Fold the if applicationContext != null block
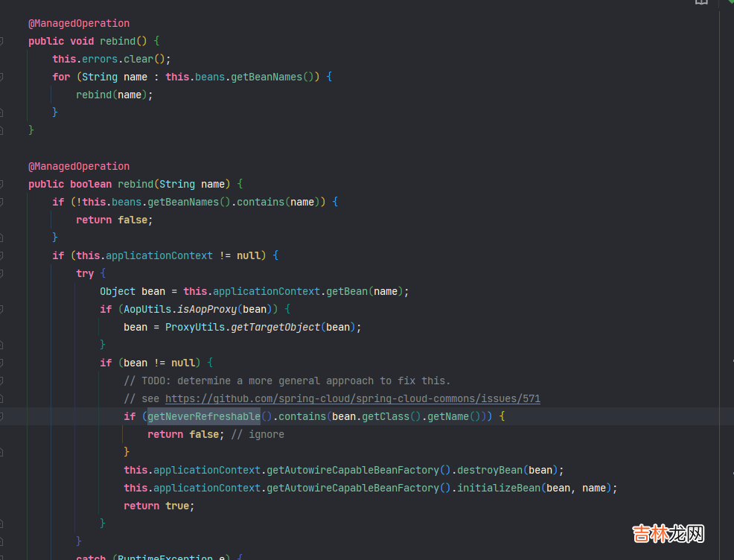Screen dimensions: 734x560 1,255
